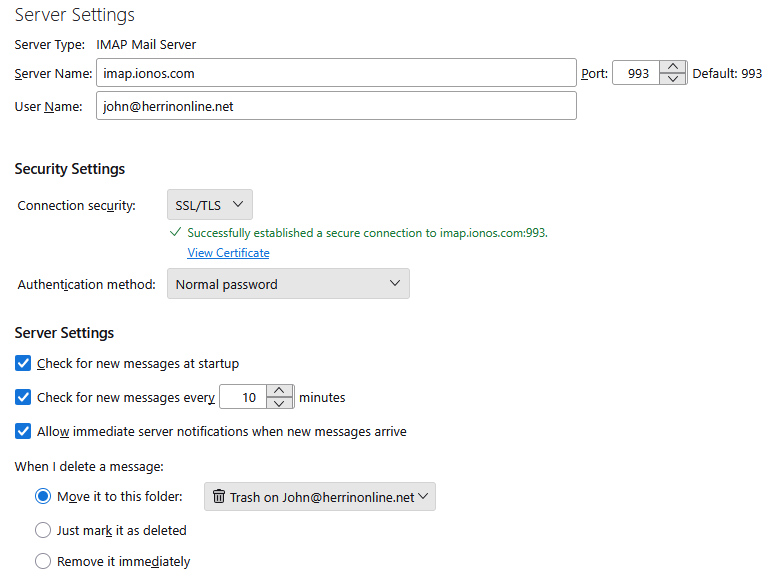Decrease the check interval minutes

[x=282, y=404]
